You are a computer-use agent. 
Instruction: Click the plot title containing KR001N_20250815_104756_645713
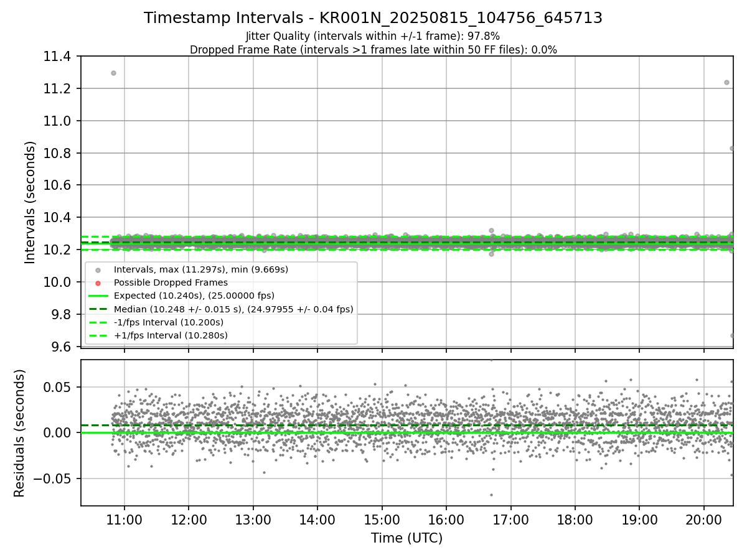tap(373, 18)
